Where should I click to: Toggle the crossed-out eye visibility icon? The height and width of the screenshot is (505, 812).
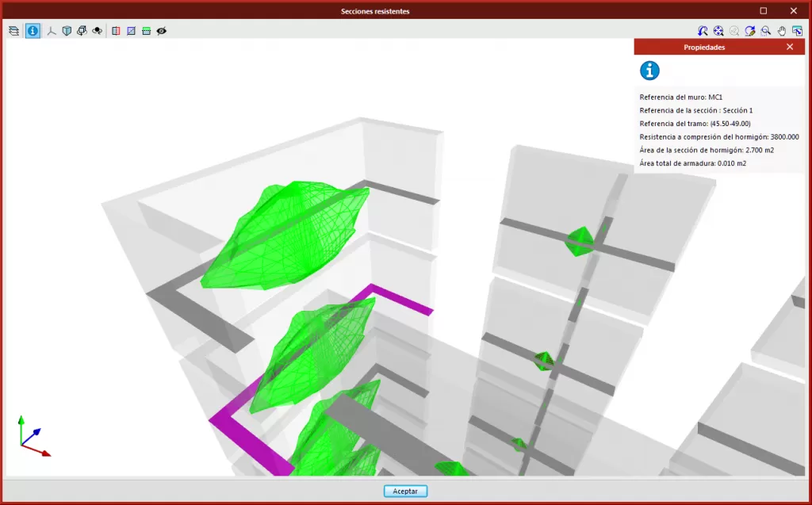(x=162, y=31)
